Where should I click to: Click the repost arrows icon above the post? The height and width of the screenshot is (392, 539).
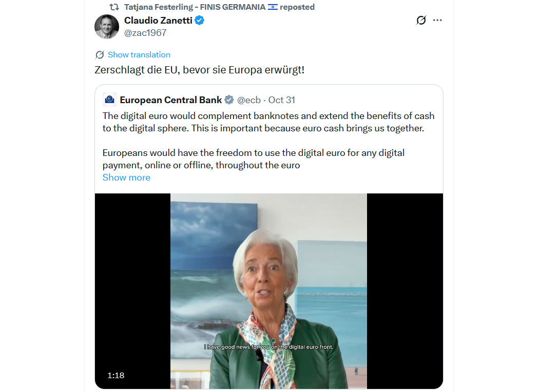pos(114,7)
